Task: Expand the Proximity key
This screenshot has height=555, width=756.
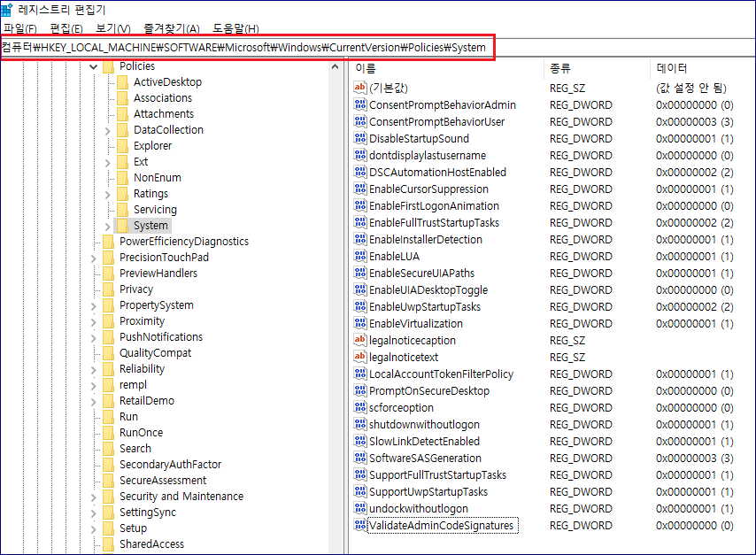Action: coord(94,321)
